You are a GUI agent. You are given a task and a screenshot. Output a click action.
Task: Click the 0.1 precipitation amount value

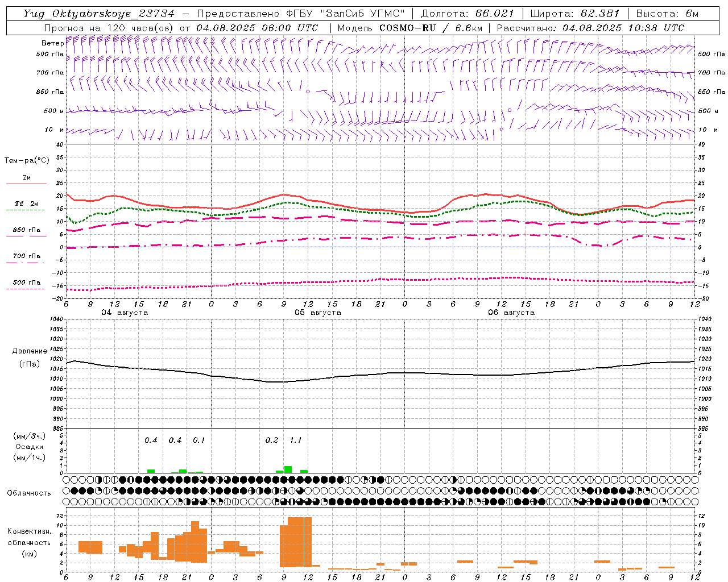[198, 440]
